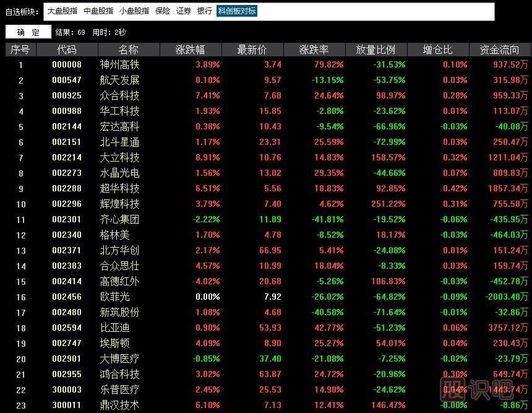Screen dimensions: 532x413
Task: Click the 确定 confirm button
Action: [28, 32]
